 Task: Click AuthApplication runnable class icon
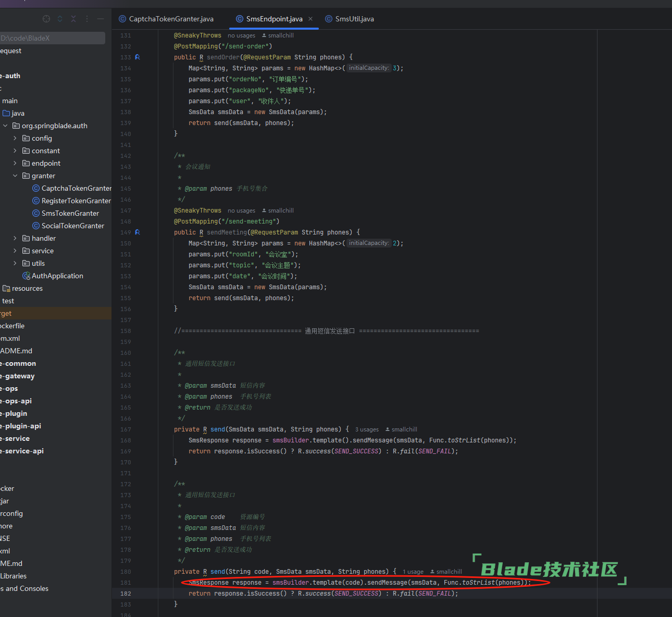click(x=26, y=276)
